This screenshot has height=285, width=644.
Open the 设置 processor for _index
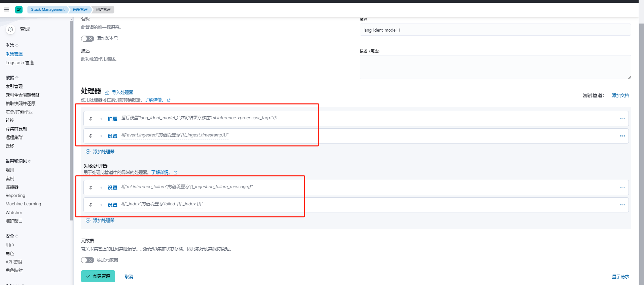click(x=112, y=205)
